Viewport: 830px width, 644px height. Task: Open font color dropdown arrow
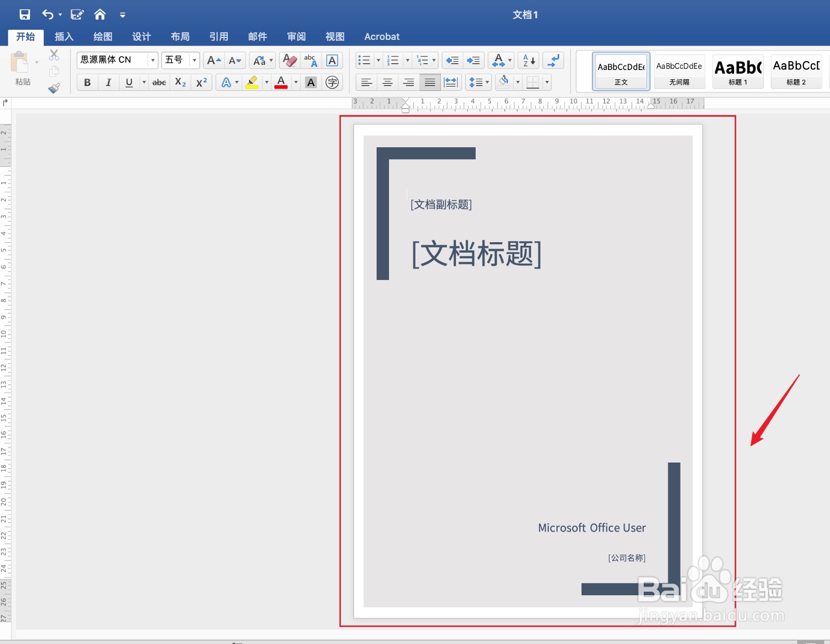click(296, 82)
